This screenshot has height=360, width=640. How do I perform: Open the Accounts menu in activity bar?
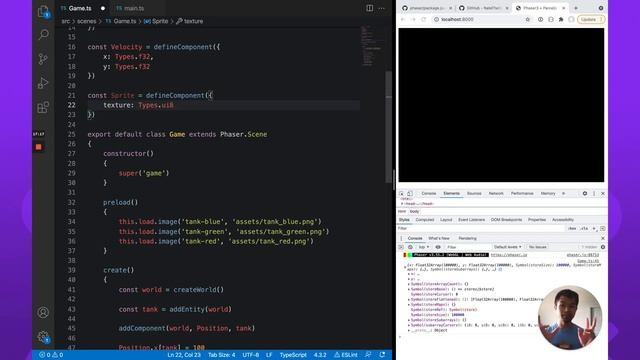click(43, 312)
